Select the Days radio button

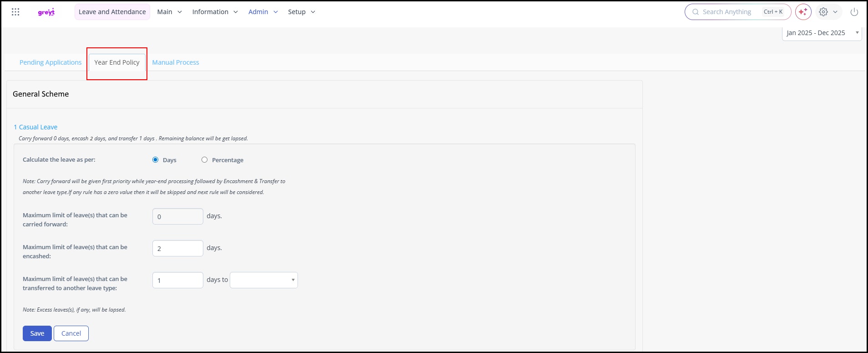coord(156,160)
